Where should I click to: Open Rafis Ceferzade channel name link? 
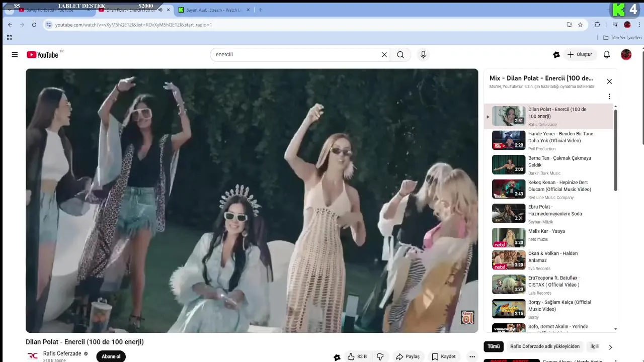[62, 353]
